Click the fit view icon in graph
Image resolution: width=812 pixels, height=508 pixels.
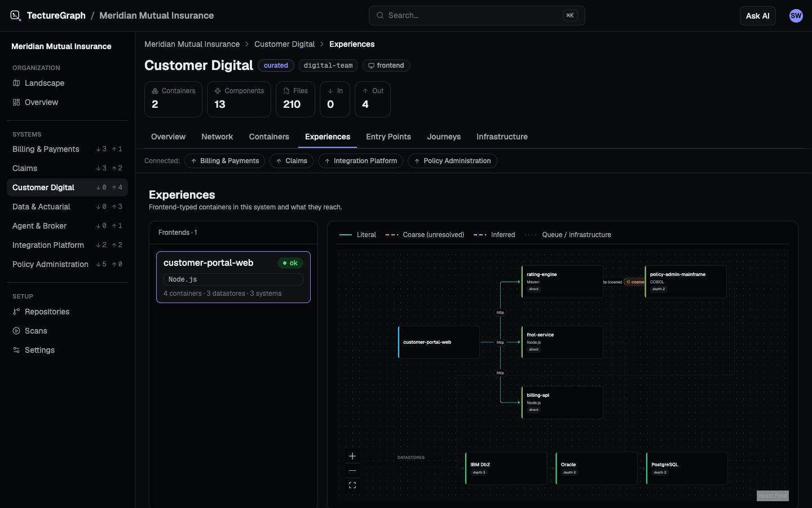(352, 485)
